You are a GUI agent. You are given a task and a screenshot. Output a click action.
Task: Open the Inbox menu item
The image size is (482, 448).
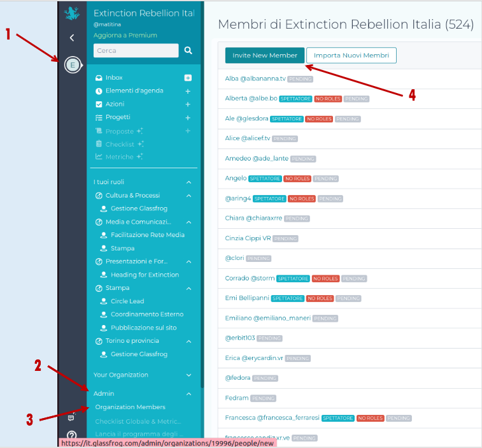(114, 78)
